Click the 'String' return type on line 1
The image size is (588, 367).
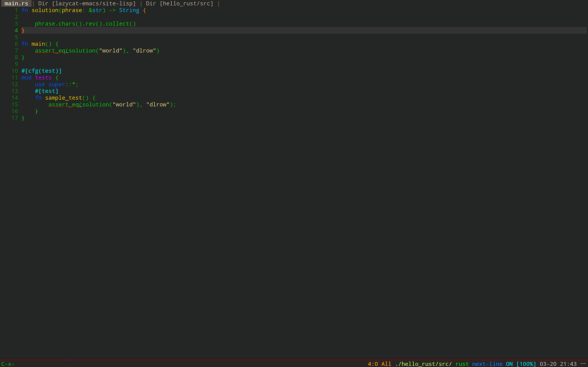point(129,10)
